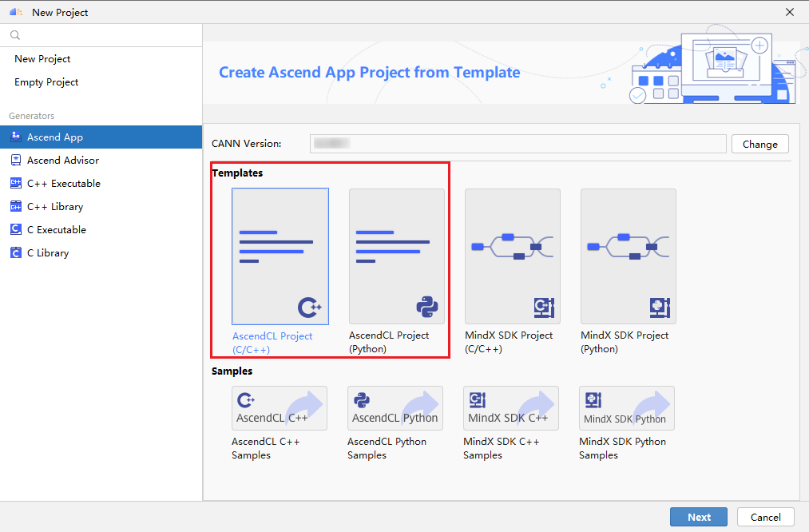The image size is (809, 532).
Task: Select the C Library generator
Action: point(101,253)
